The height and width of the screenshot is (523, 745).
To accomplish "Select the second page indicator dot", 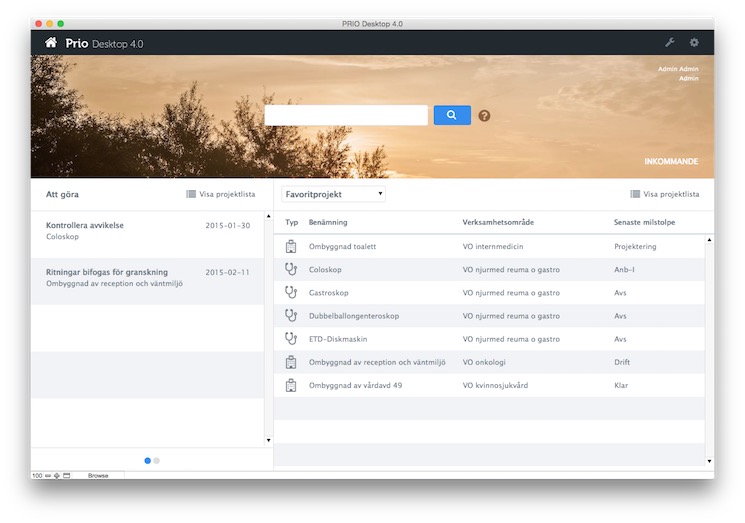I will [x=157, y=461].
